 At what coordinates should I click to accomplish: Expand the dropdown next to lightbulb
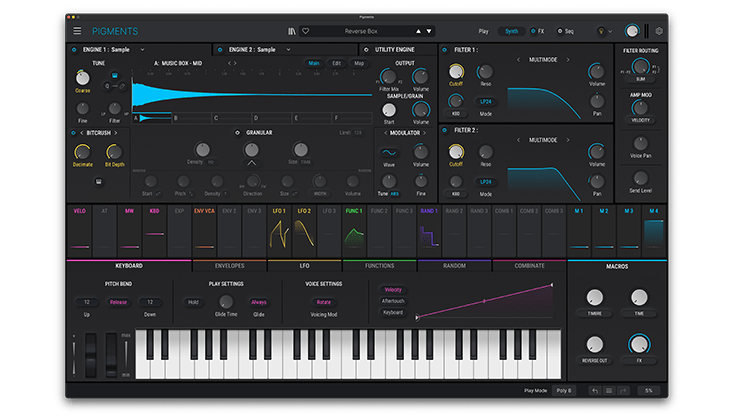tap(610, 32)
